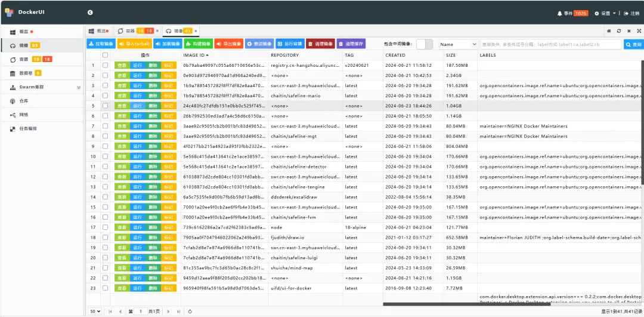Click the 拉取镜像 button
The height and width of the screenshot is (317, 644).
coord(101,44)
